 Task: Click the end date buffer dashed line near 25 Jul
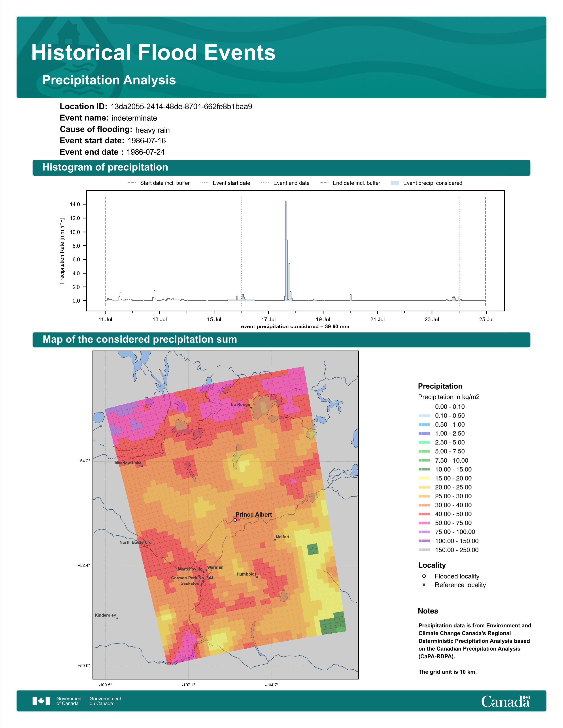[x=485, y=251]
